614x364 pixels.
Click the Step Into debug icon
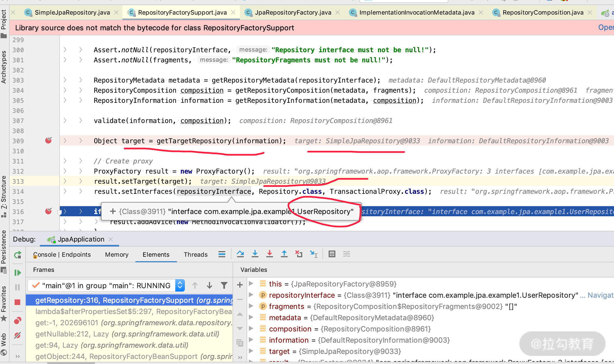pyautogui.click(x=255, y=254)
